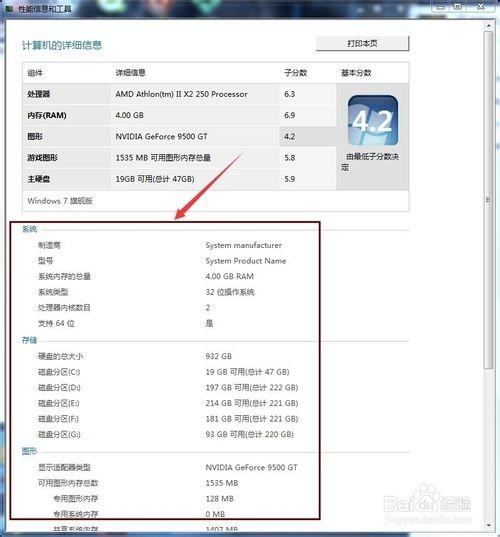The width and height of the screenshot is (500, 537).
Task: Click the 子分数 column header
Action: [296, 73]
